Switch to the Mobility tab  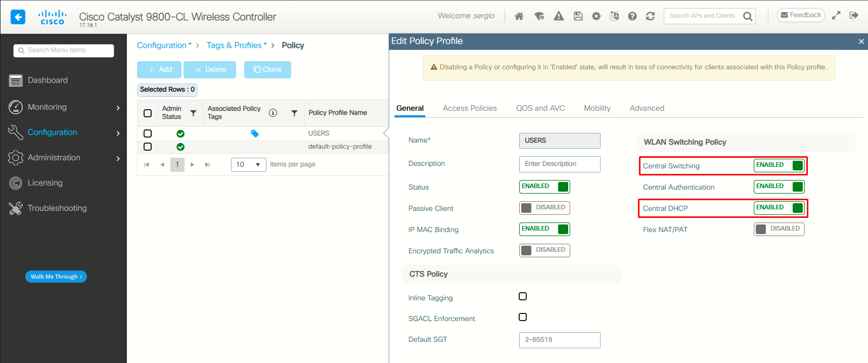597,108
